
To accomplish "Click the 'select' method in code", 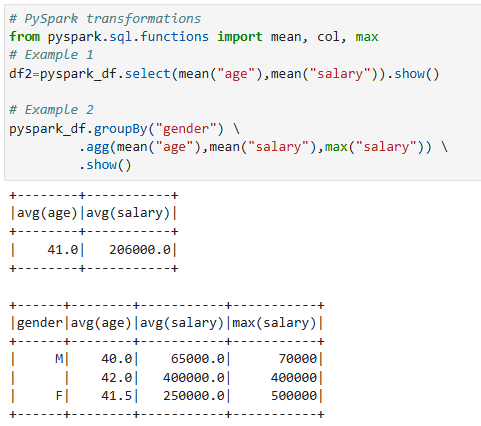I will (148, 73).
